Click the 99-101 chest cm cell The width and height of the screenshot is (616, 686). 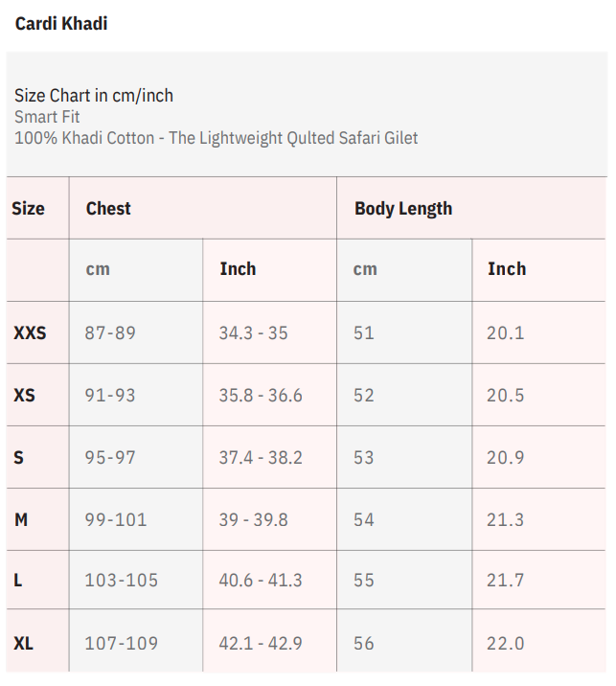(116, 519)
